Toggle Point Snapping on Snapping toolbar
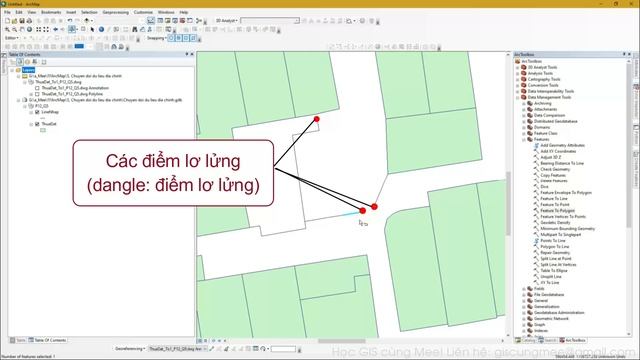 (x=171, y=38)
